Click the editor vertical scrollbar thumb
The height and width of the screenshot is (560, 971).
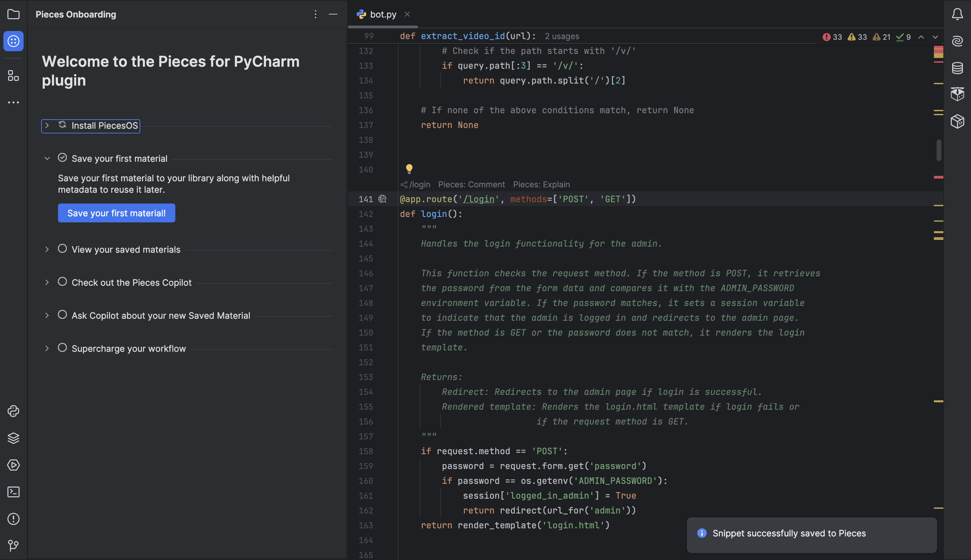939,150
